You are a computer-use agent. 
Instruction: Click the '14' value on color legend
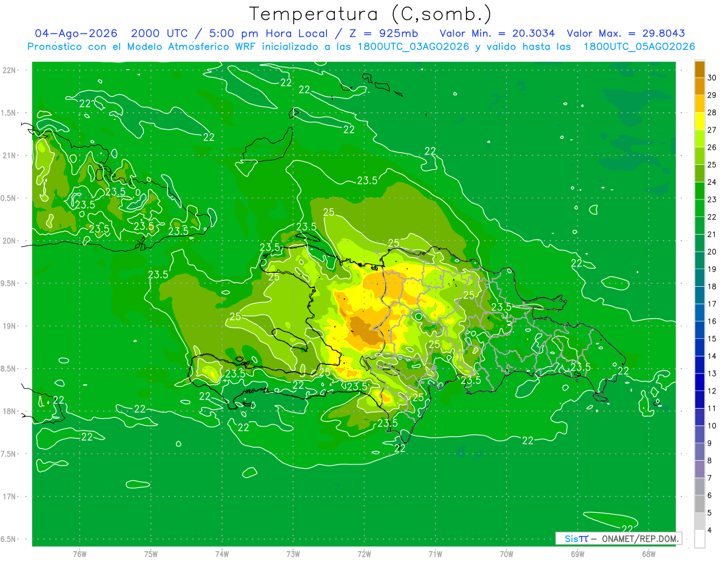pos(712,356)
